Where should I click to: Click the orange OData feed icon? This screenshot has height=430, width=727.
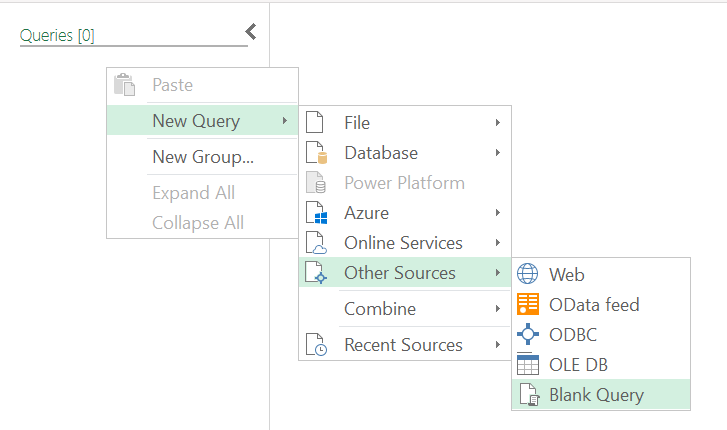coord(528,304)
